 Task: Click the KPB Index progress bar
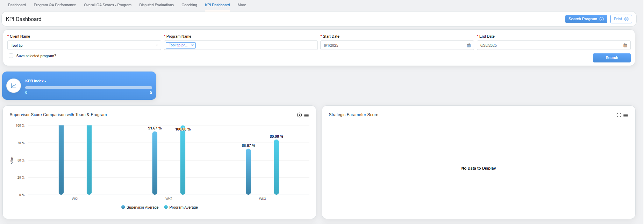(x=88, y=88)
